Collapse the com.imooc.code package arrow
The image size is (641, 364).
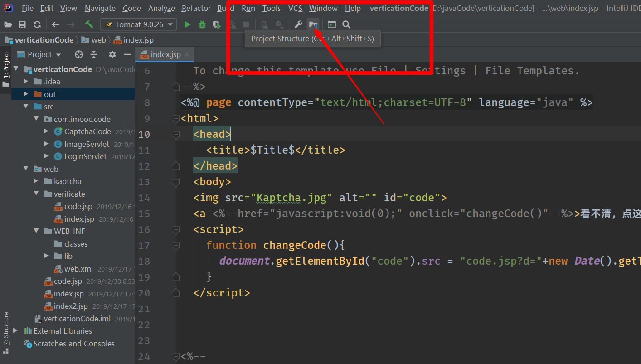36,119
